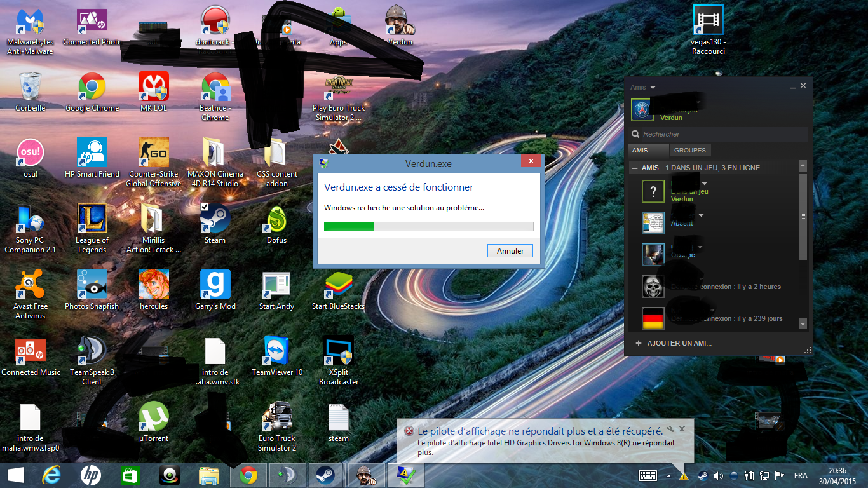Click the question mark friend avatar
Screen dimensions: 868x488
click(653, 191)
